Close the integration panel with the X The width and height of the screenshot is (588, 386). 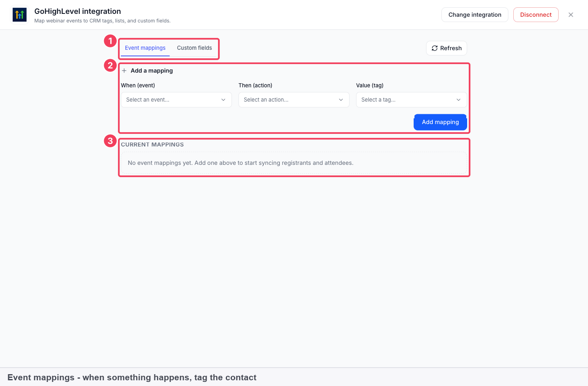[x=571, y=15]
